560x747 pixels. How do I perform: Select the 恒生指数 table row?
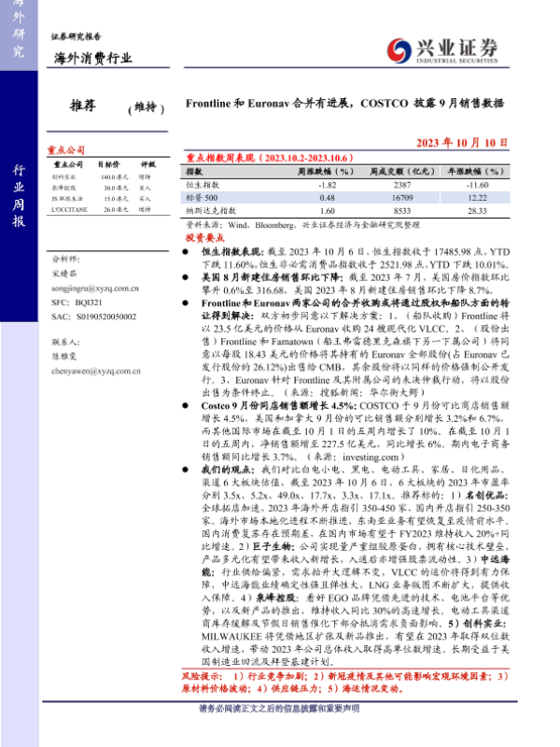tap(345, 186)
